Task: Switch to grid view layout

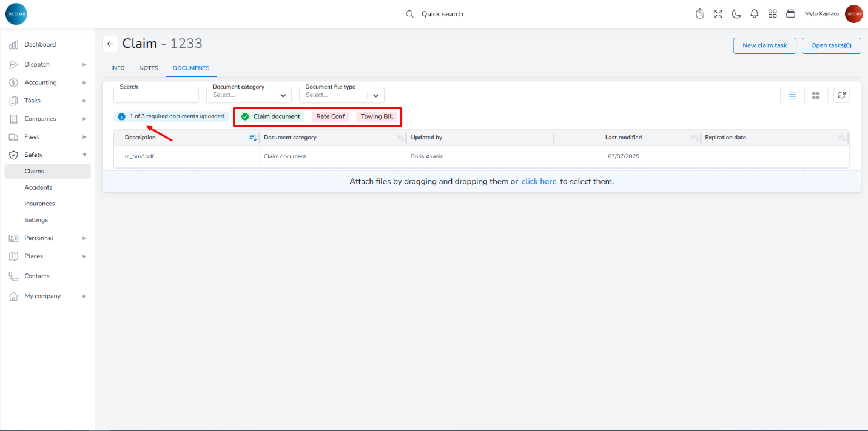Action: coord(816,95)
